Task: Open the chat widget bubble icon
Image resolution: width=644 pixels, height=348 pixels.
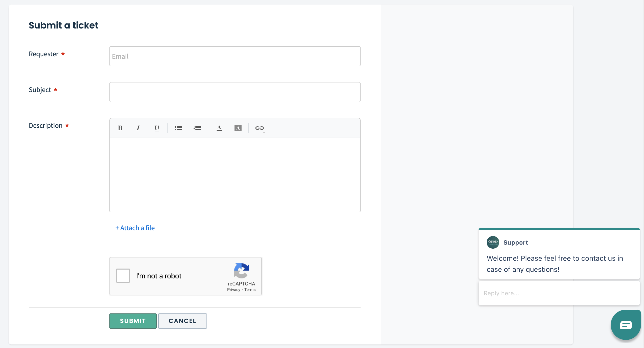Action: tap(626, 325)
